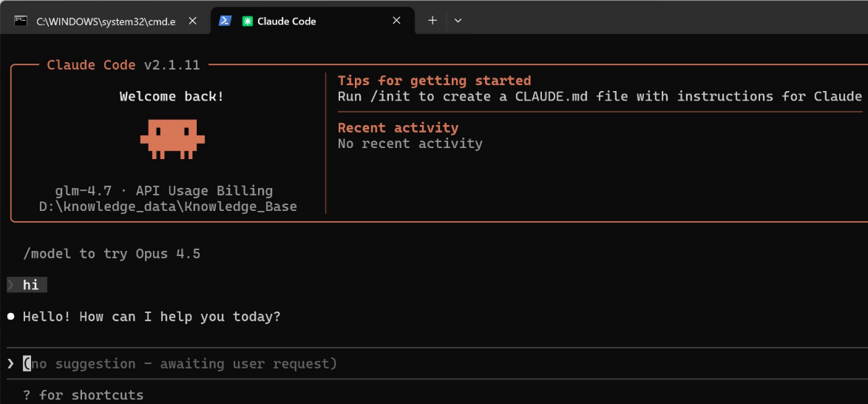
Task: Click the 'Welcome back!' text
Action: (x=172, y=96)
